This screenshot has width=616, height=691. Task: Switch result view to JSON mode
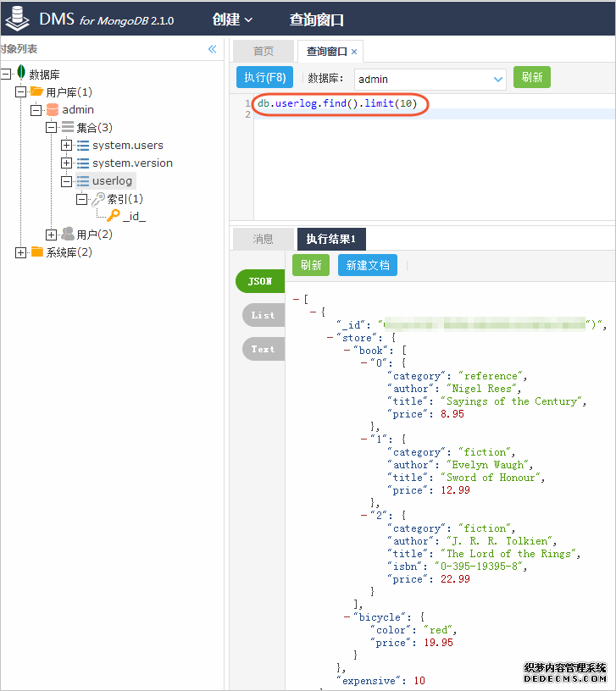(x=259, y=282)
